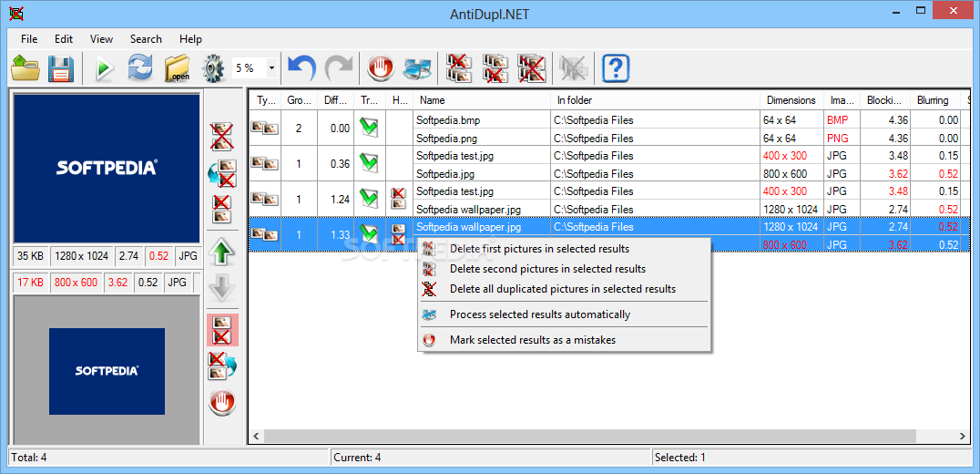Click the folder icon labeled open
Image resolution: width=980 pixels, height=474 pixels.
click(177, 67)
